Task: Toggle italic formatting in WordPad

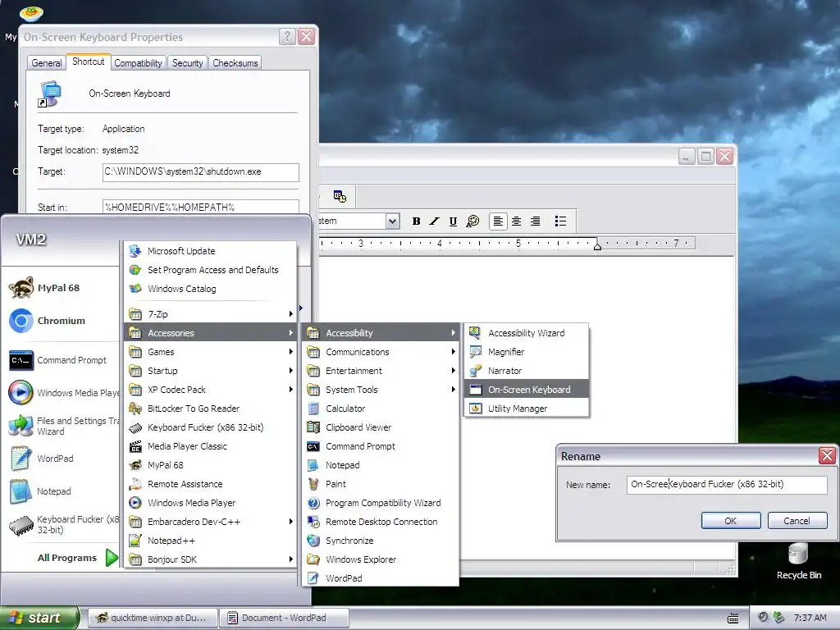Action: pyautogui.click(x=435, y=221)
